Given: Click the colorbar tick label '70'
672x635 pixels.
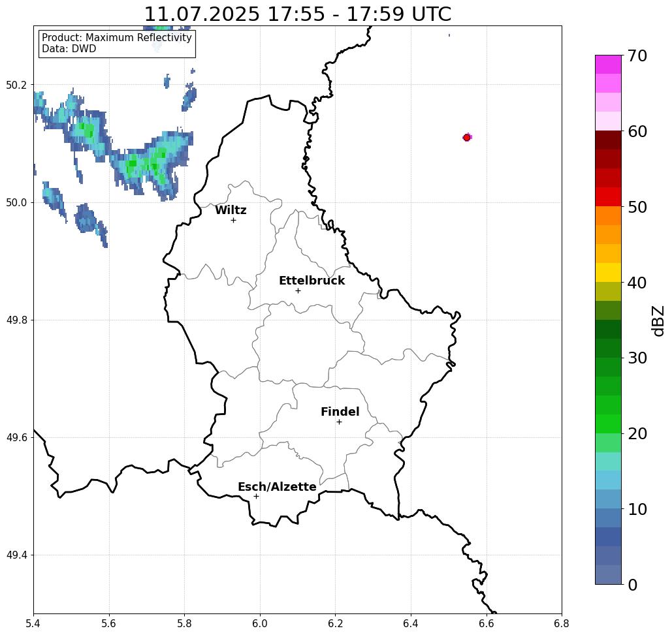Looking at the screenshot, I should pos(637,55).
